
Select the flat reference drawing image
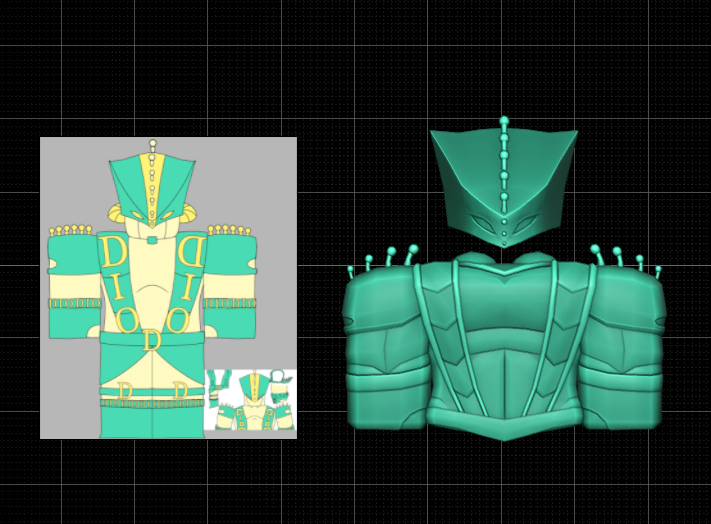point(168,288)
